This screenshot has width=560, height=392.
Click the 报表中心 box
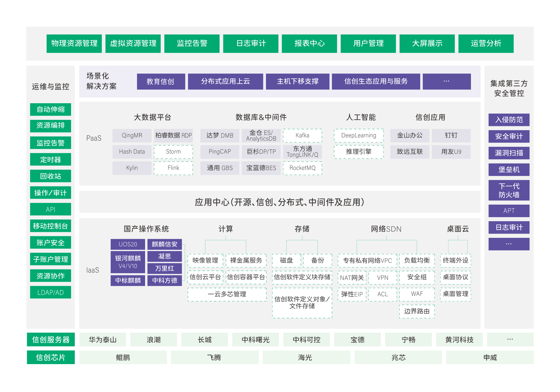310,43
